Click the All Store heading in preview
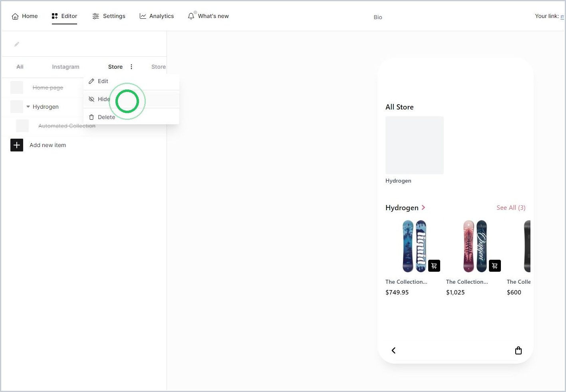This screenshot has width=566, height=392. [399, 107]
